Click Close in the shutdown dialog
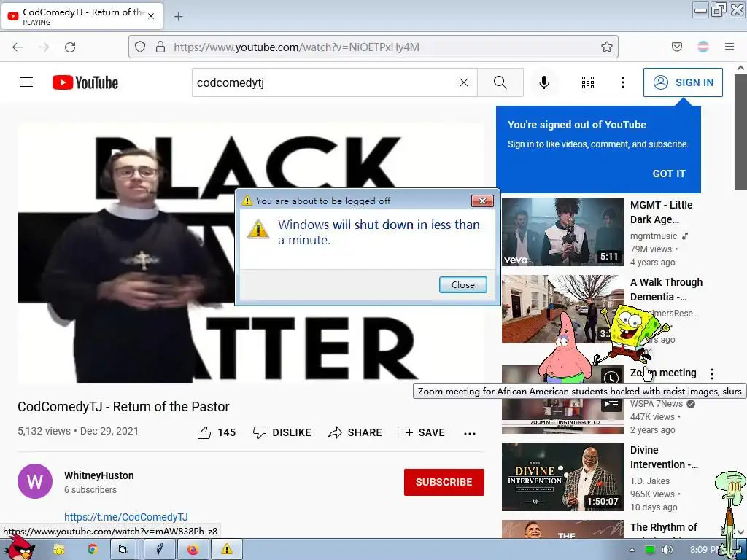The width and height of the screenshot is (747, 560). tap(463, 285)
